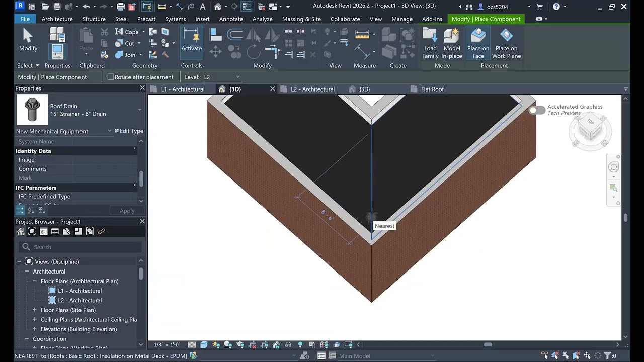Open file from Quick Access toolbar
The width and height of the screenshot is (644, 362).
[45, 7]
